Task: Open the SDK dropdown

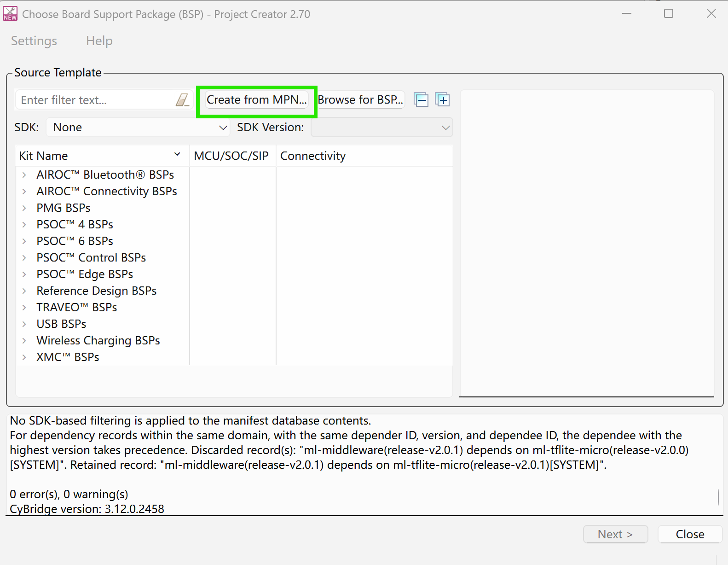Action: pyautogui.click(x=138, y=128)
